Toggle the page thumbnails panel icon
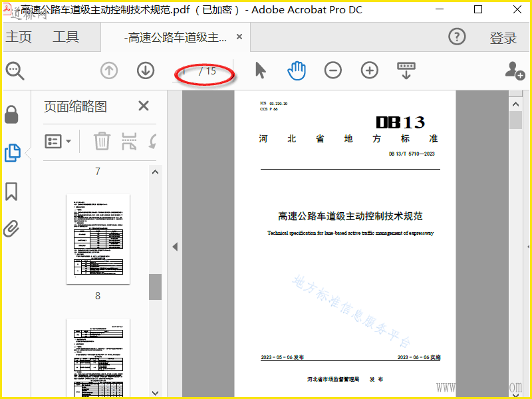Image resolution: width=532 pixels, height=399 pixels. (13, 153)
